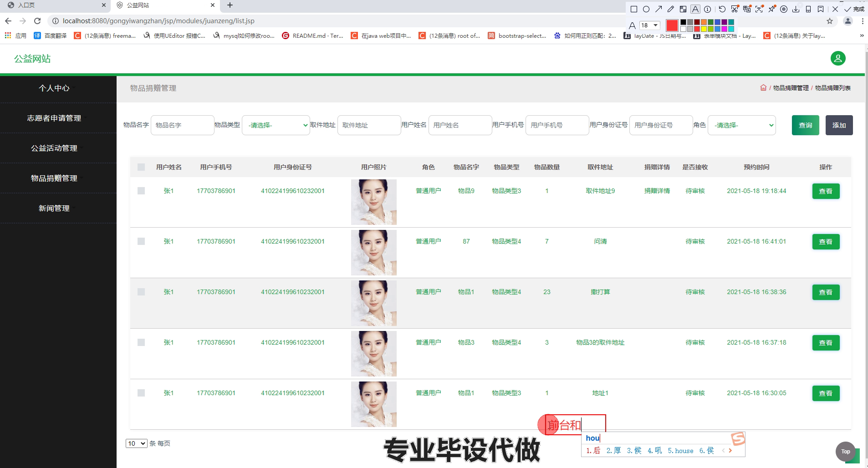Select the pencil drawing tool

tap(671, 9)
